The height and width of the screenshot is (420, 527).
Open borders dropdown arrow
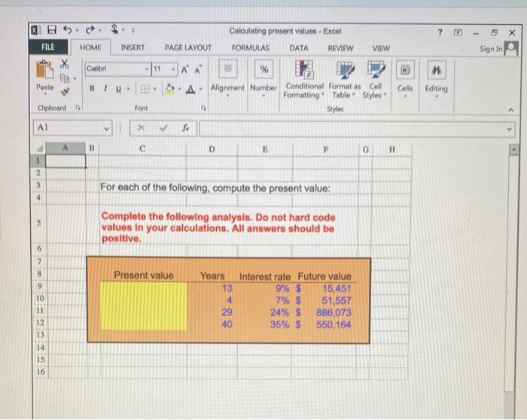(x=155, y=89)
